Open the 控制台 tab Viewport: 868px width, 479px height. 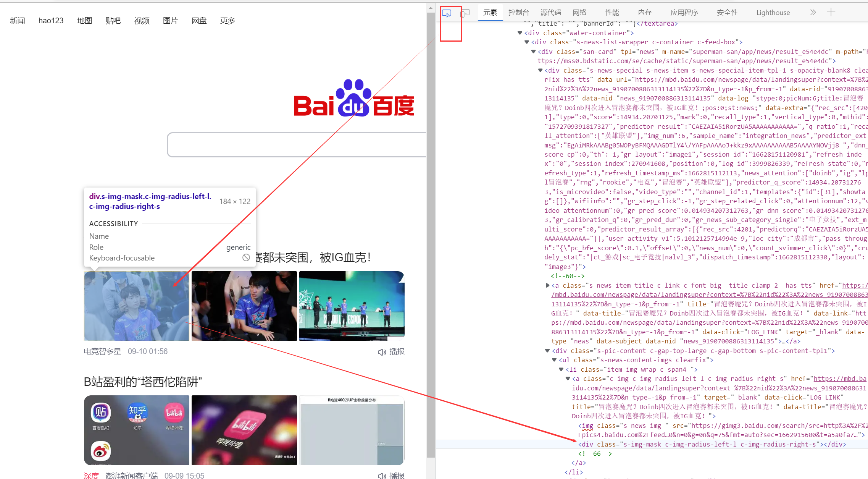point(519,13)
